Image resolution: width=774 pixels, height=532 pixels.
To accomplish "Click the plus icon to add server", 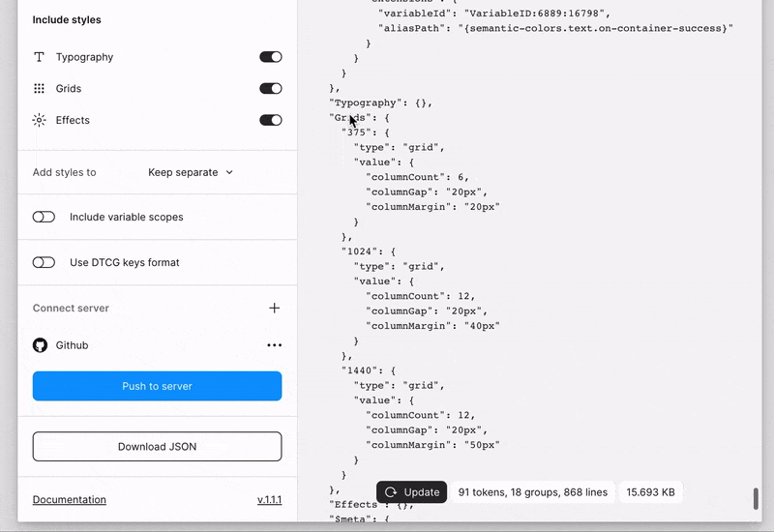I will [275, 308].
